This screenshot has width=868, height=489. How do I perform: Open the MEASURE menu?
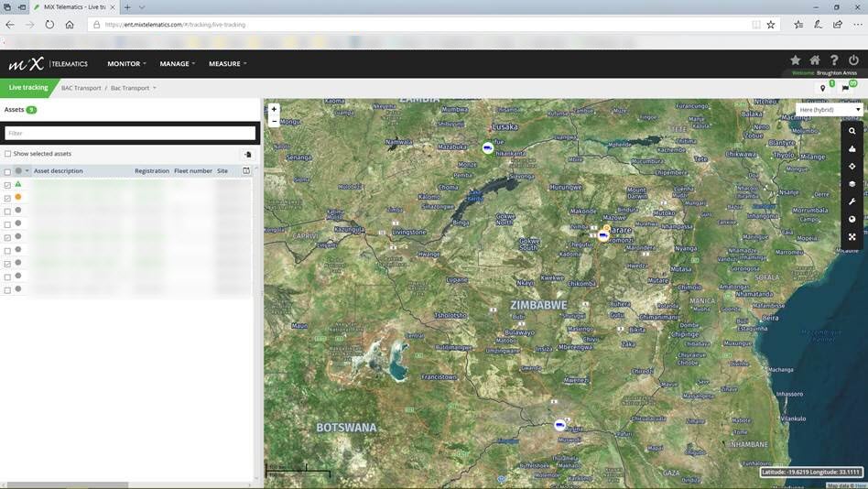tap(227, 64)
